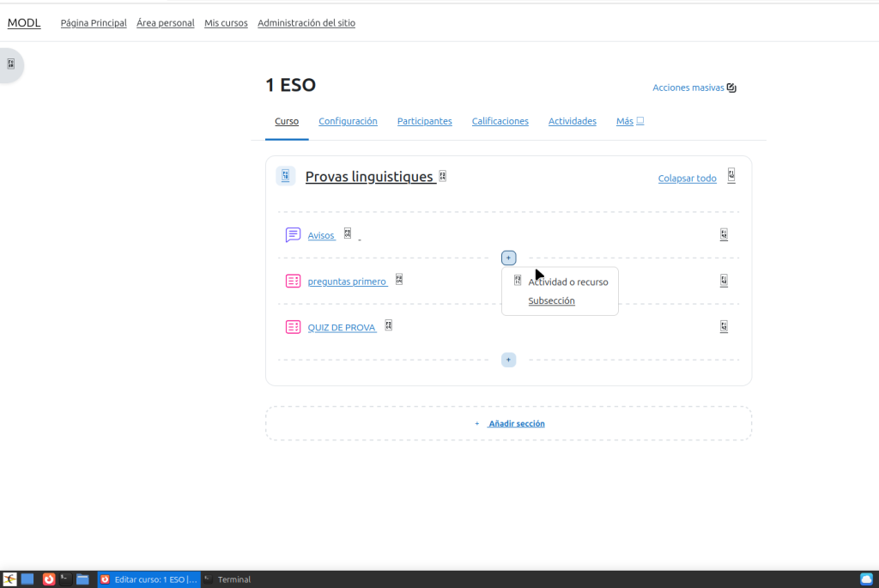This screenshot has height=588, width=879.
Task: Click Añadir sección
Action: 516,424
